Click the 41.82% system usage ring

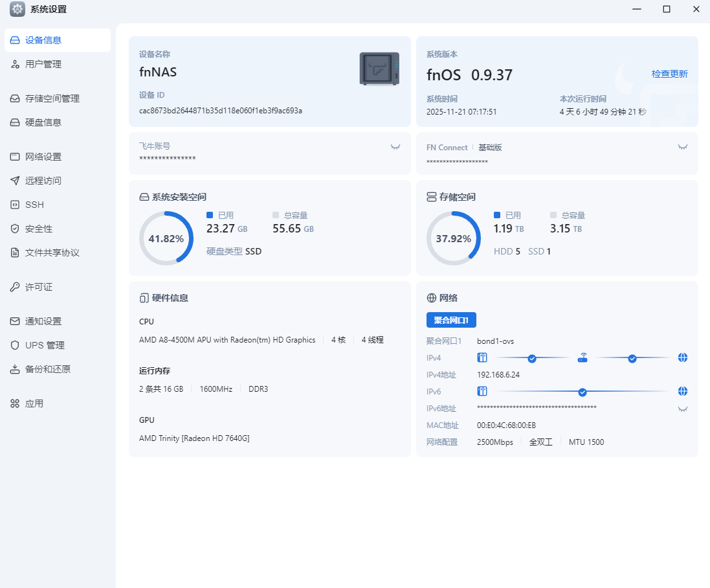[x=166, y=238]
